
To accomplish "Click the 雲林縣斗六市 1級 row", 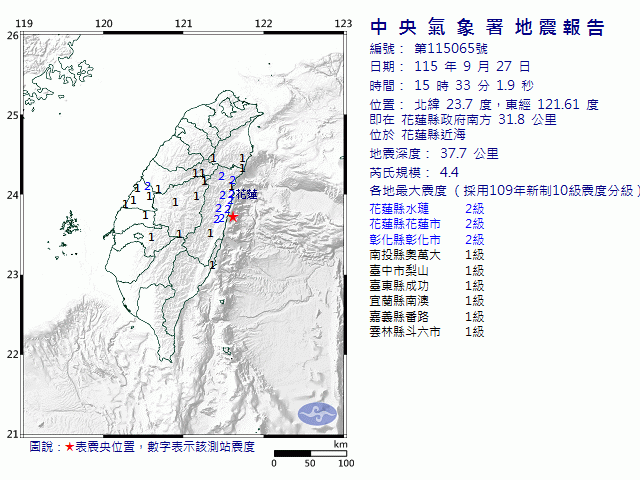I will [427, 332].
